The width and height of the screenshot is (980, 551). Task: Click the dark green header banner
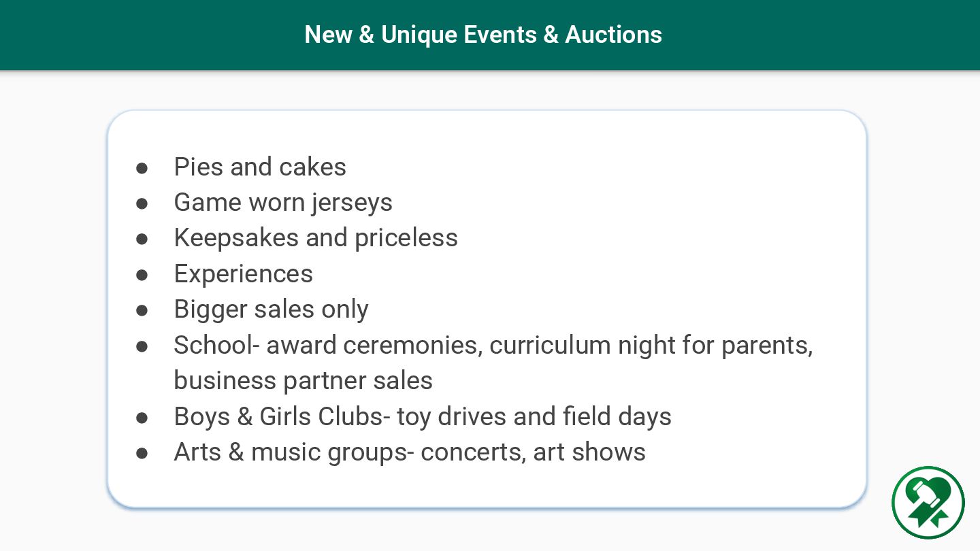(x=490, y=35)
